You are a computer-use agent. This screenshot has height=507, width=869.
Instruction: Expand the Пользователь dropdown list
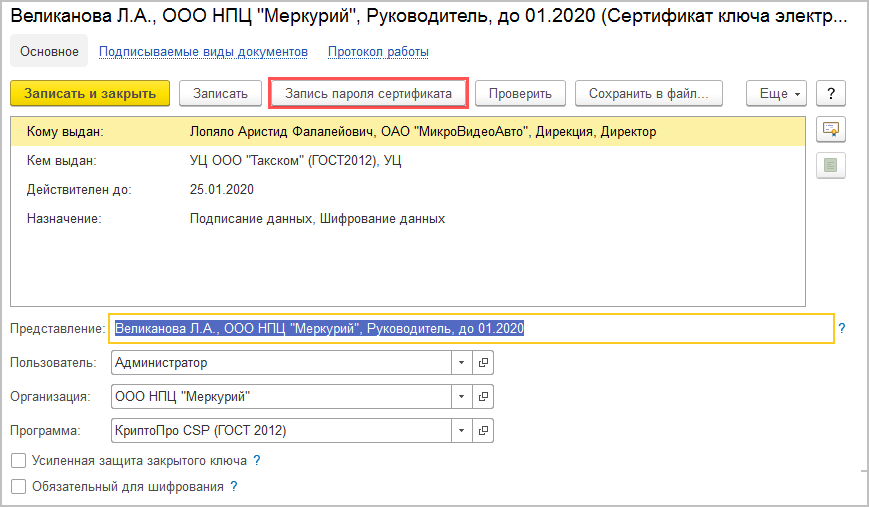tap(462, 363)
